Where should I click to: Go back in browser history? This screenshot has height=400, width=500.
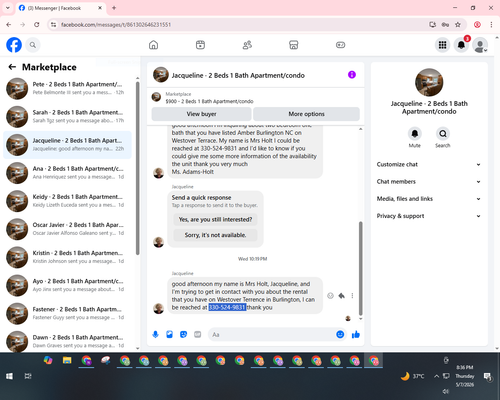[9, 25]
